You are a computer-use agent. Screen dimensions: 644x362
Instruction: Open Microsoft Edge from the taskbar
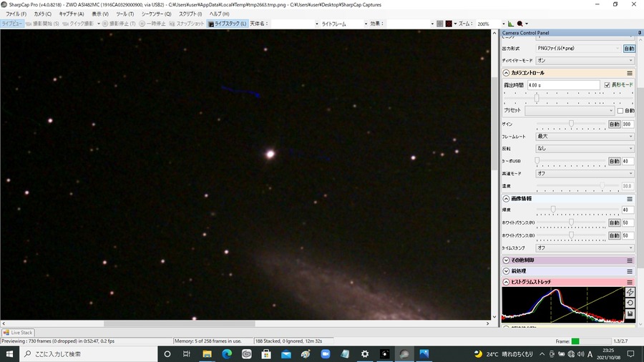(227, 354)
